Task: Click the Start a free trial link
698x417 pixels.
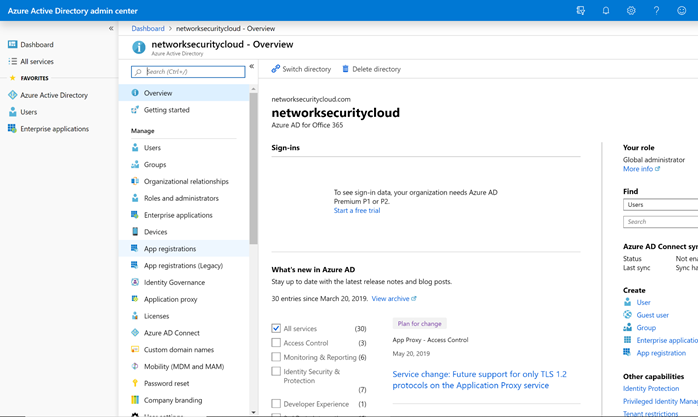Action: pos(357,211)
